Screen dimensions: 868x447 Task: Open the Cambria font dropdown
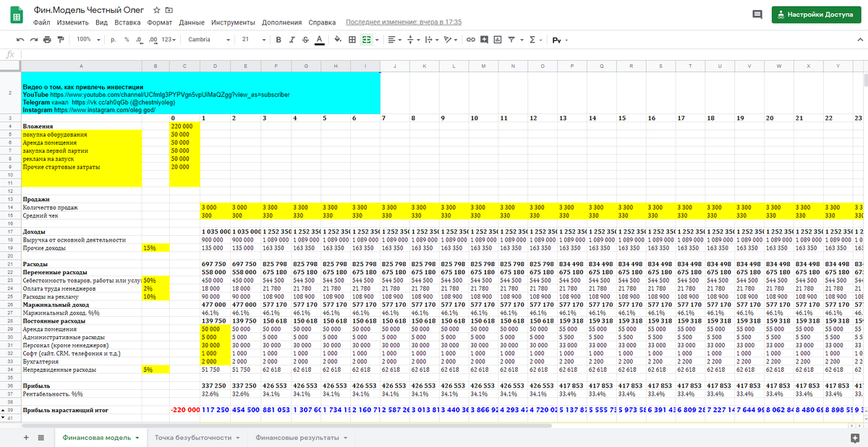point(210,40)
